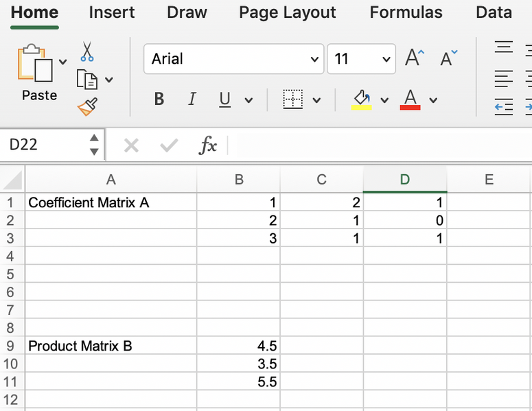
Task: Select cell 'Coefficient Matrix A'
Action: coord(111,203)
